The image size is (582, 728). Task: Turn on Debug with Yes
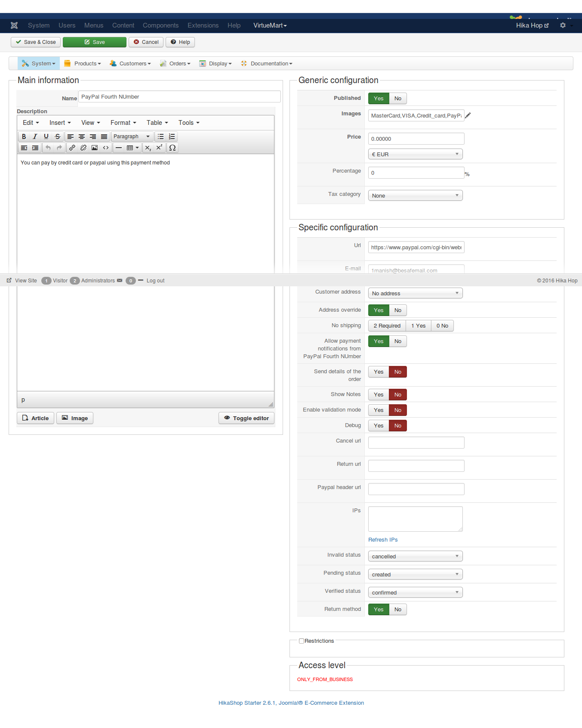click(x=379, y=426)
